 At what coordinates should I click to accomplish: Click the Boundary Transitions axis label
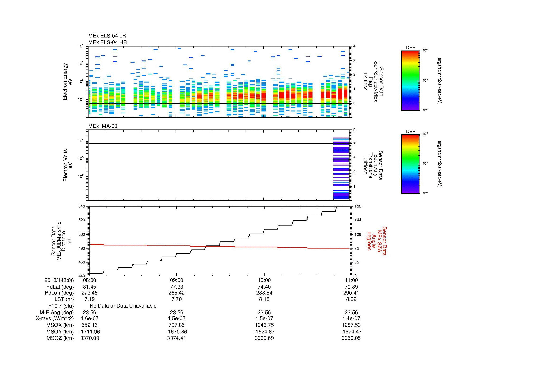click(373, 165)
